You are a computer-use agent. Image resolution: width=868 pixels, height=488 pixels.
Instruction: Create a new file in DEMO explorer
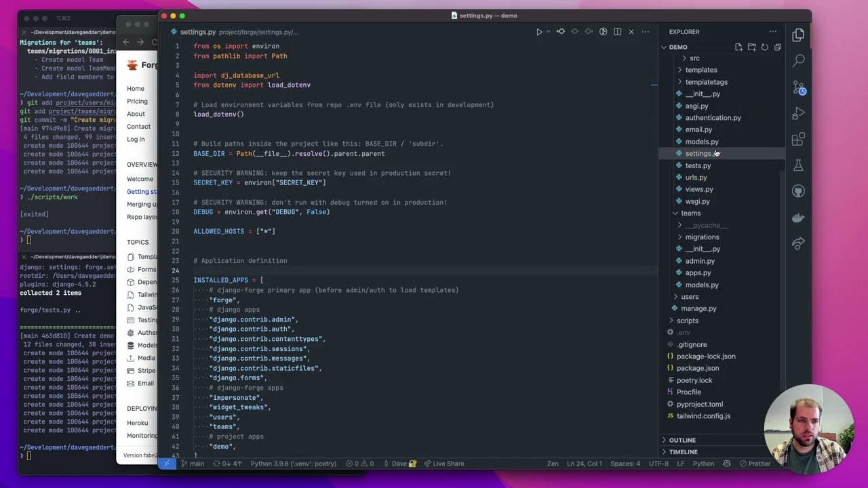click(x=738, y=47)
